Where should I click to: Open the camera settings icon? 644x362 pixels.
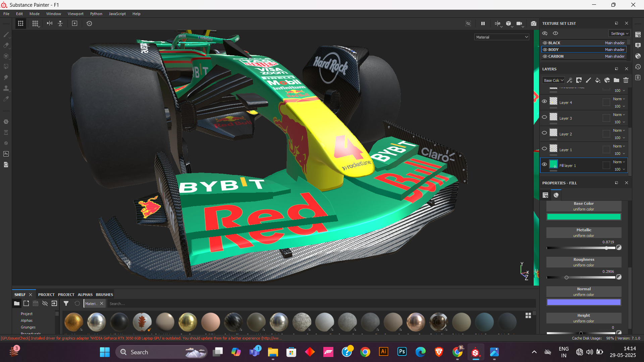tap(520, 23)
